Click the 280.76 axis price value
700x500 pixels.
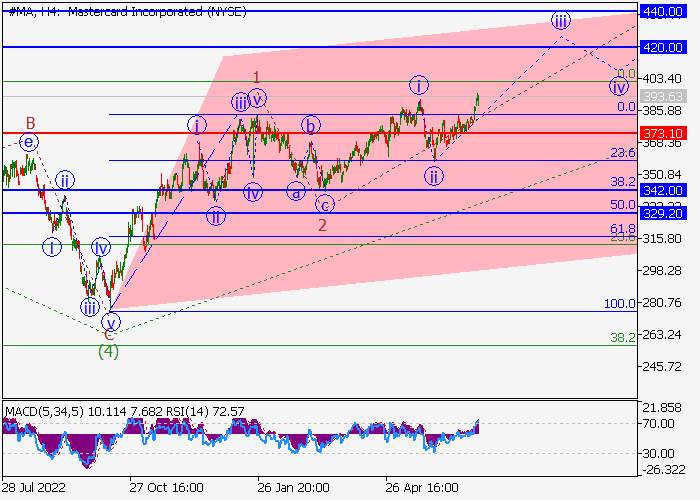pyautogui.click(x=662, y=303)
